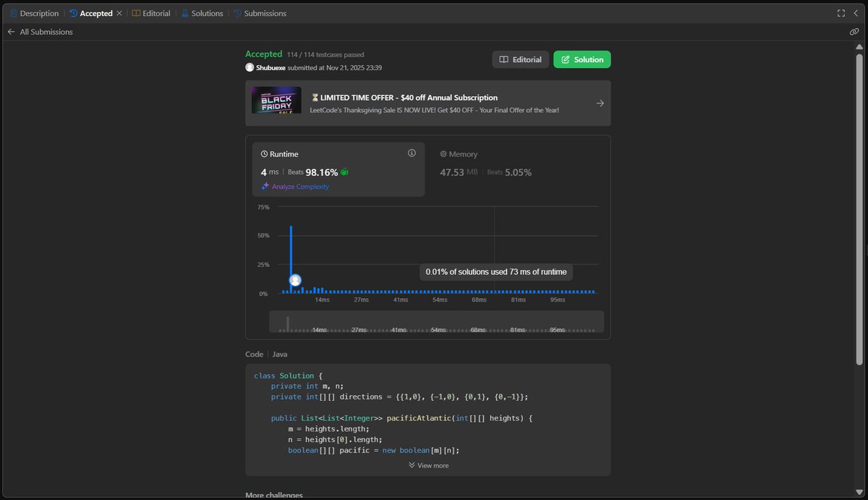
Task: Toggle fullscreen panel icon
Action: coord(841,13)
